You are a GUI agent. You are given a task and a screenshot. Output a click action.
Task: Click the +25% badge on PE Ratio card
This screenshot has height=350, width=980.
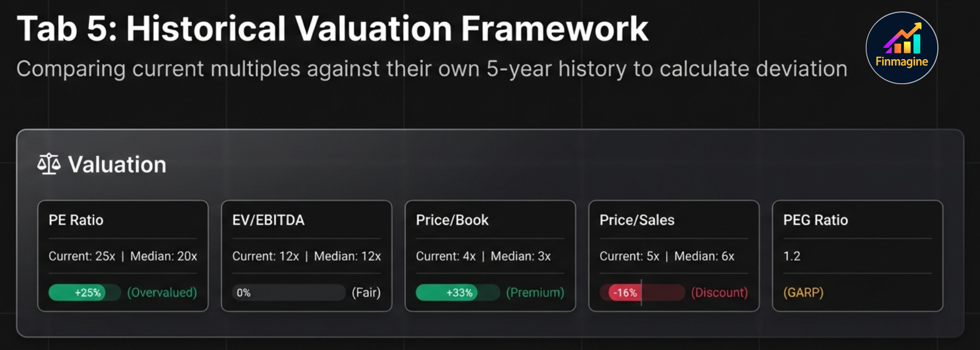click(84, 293)
